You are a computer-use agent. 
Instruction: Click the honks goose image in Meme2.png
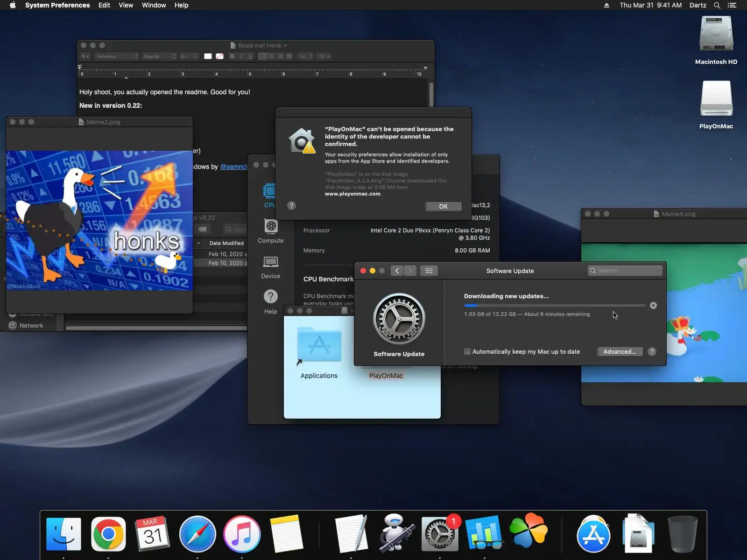(x=99, y=220)
